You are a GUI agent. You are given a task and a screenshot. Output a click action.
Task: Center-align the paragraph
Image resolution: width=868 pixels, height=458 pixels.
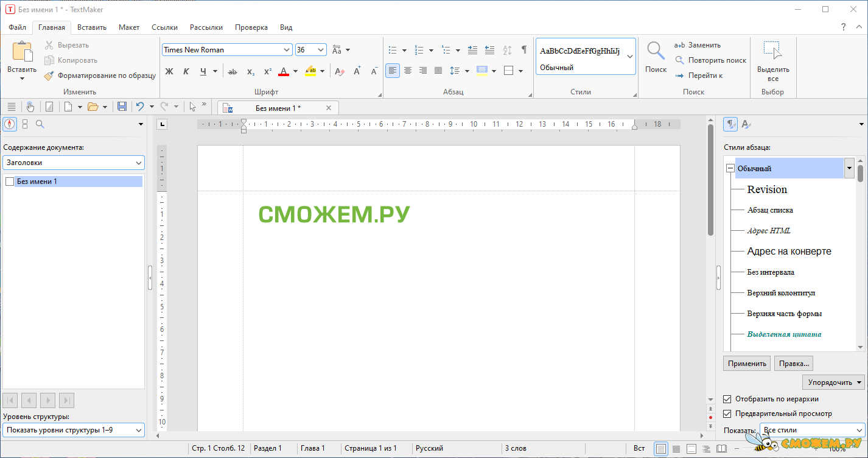(408, 71)
